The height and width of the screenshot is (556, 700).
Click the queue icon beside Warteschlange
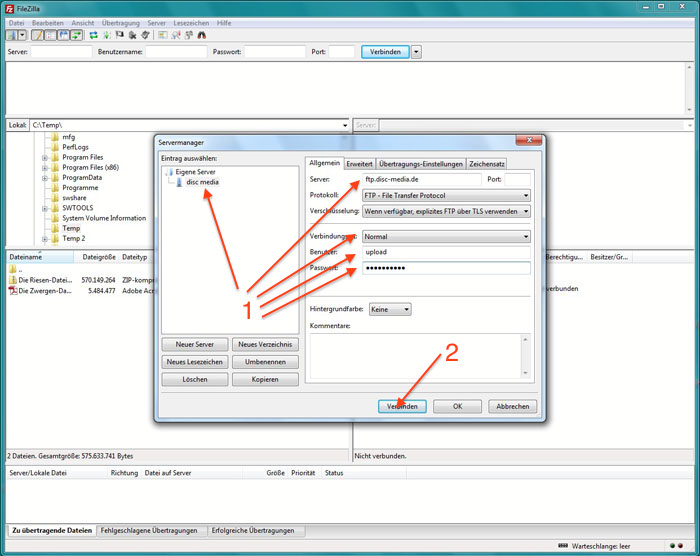(x=563, y=546)
